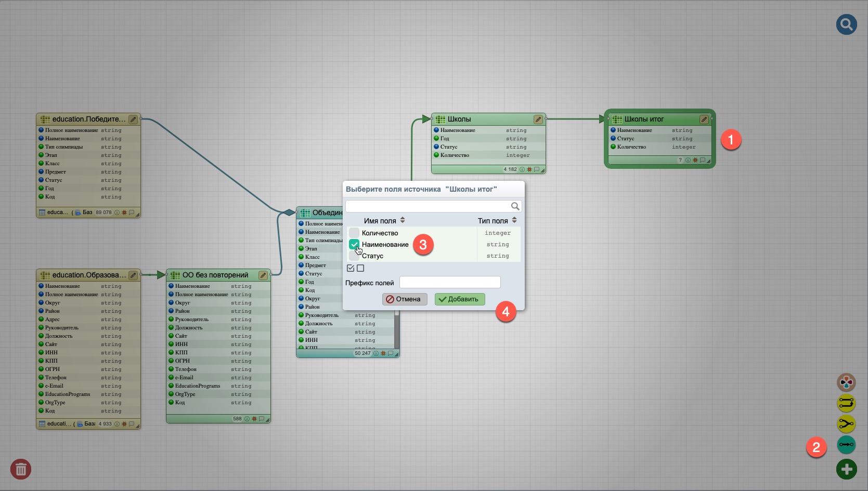Click the yellow parallel-lines union icon
Screen dimensions: 868x491
tap(846, 403)
